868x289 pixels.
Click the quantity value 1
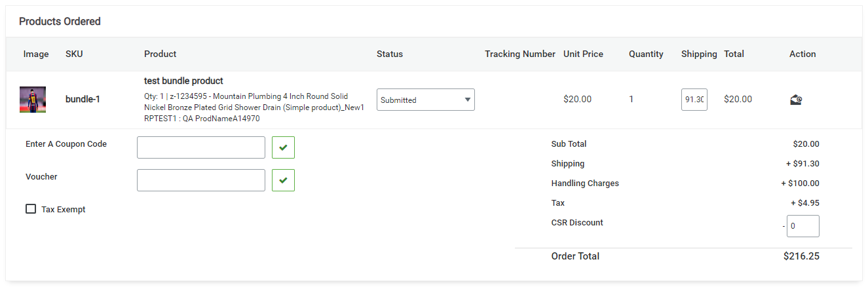pyautogui.click(x=632, y=100)
